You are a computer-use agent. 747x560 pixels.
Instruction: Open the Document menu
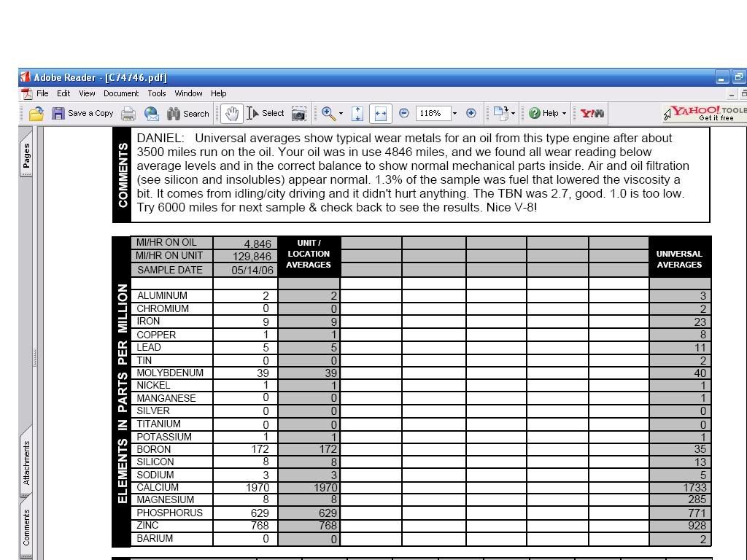point(121,93)
